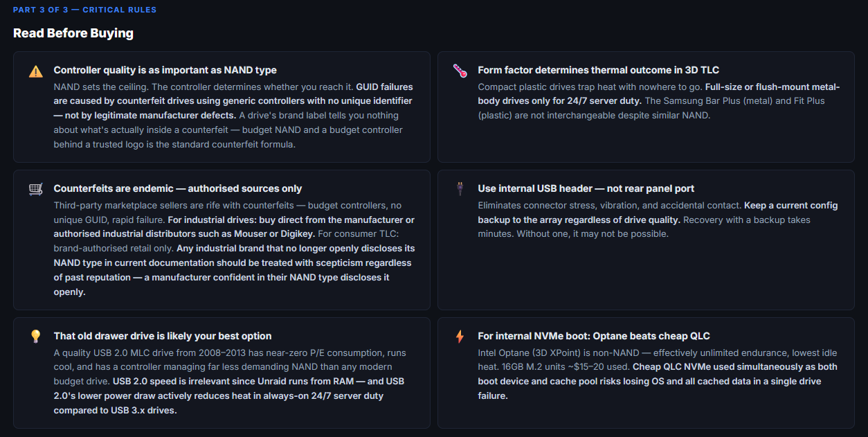Viewport: 868px width, 437px height.
Task: Click the lightning bolt icon
Action: tap(460, 337)
